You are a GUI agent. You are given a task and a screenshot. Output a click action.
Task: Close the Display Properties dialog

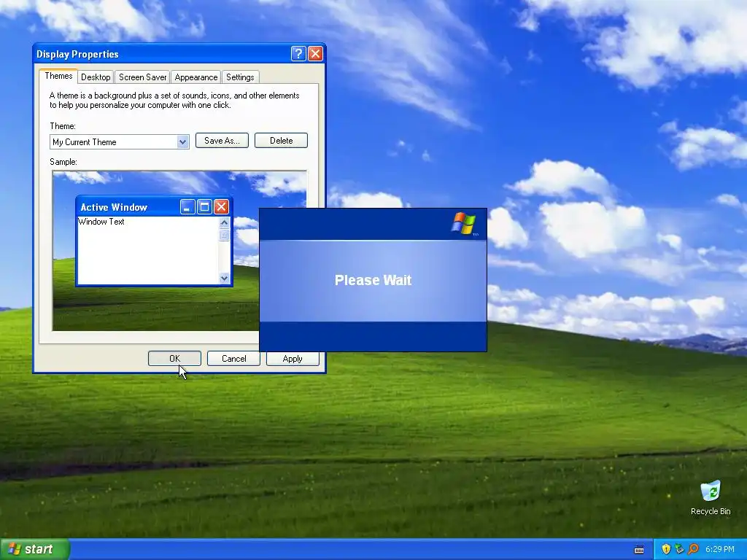pyautogui.click(x=315, y=54)
